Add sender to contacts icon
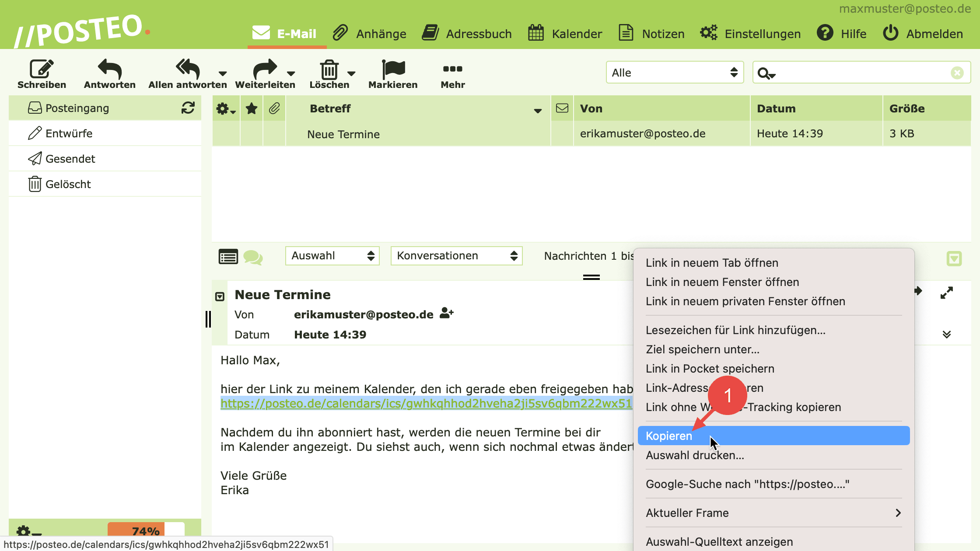 coord(447,313)
